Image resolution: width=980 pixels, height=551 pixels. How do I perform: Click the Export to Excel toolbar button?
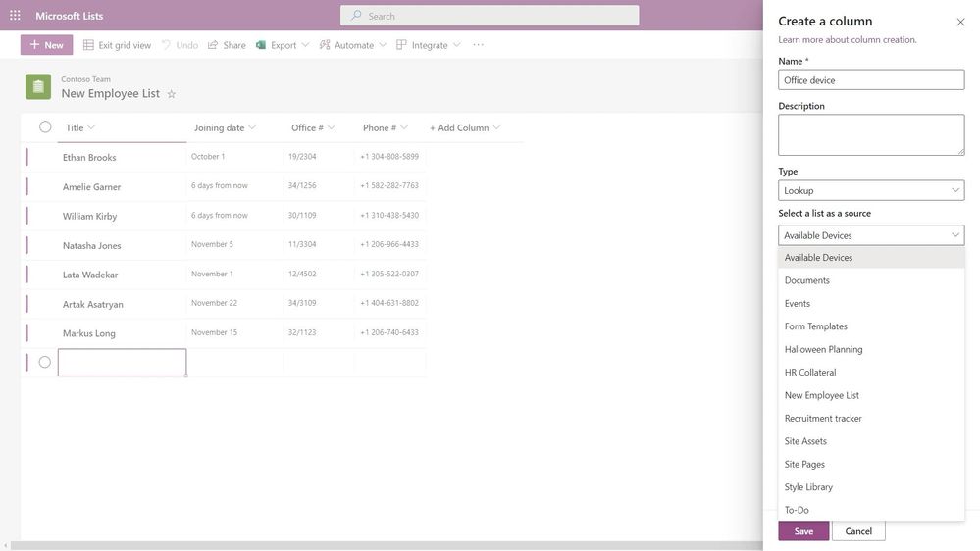[x=277, y=45]
